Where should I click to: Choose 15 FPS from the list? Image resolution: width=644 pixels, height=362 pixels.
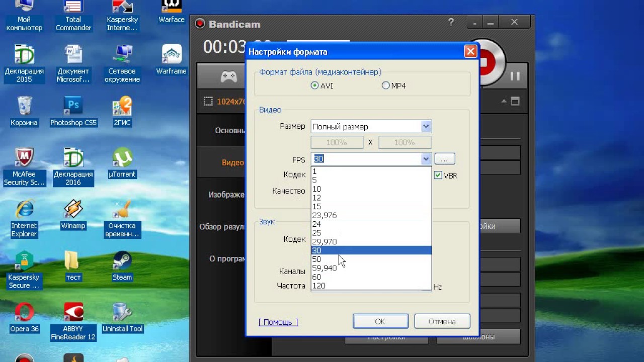click(x=371, y=207)
